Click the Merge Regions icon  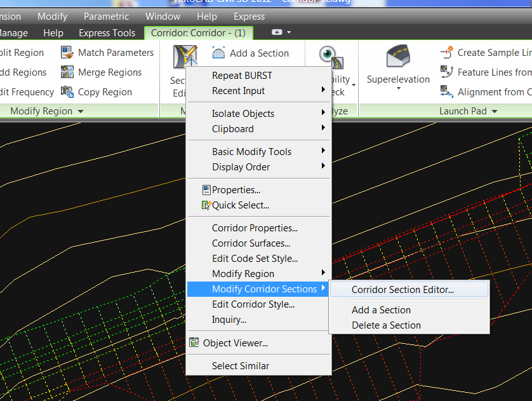[67, 72]
